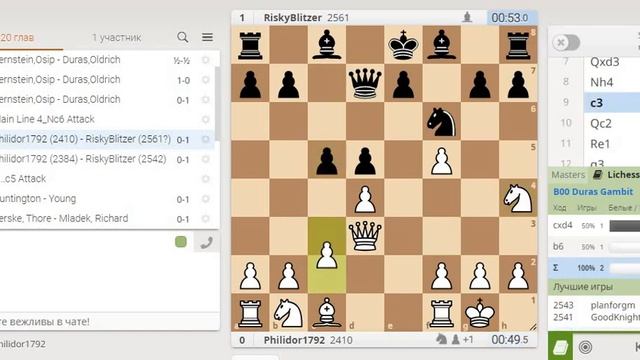
Task: Select the highlighted white pawn on c3
Action: pyautogui.click(x=327, y=255)
